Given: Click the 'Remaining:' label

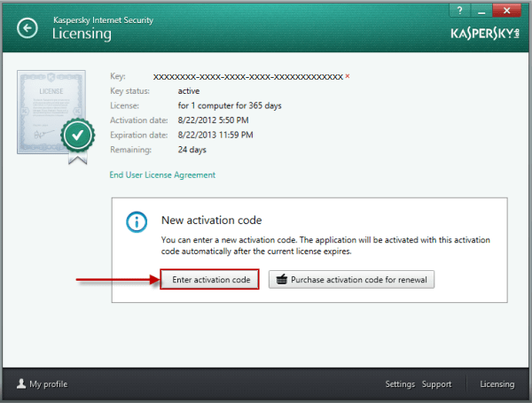Looking at the screenshot, I should pyautogui.click(x=130, y=150).
